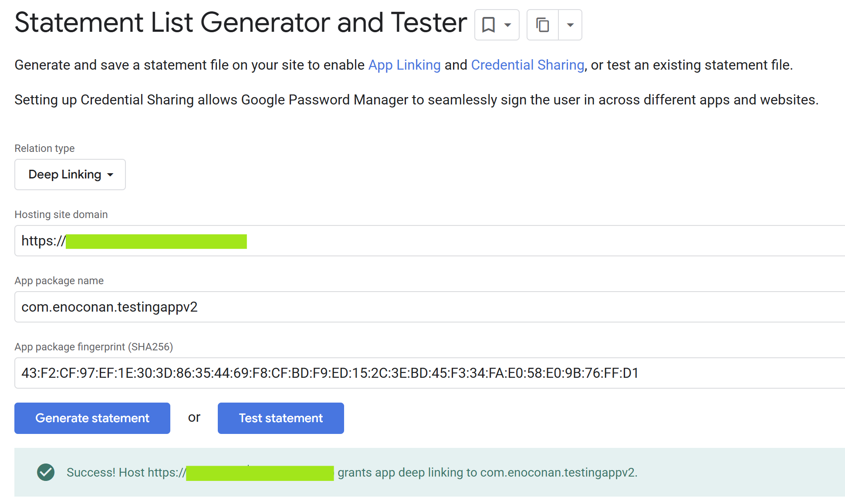Expand the copy options dropdown arrow
This screenshot has height=504, width=845.
pyautogui.click(x=570, y=25)
